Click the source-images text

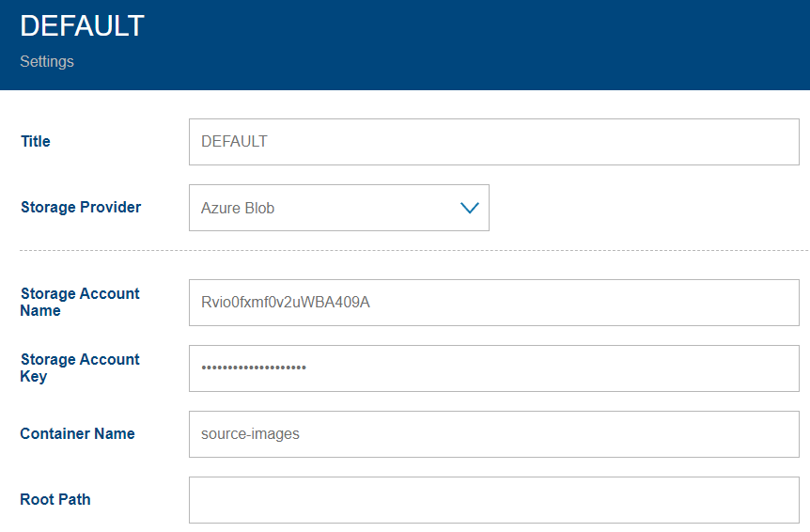(x=250, y=434)
